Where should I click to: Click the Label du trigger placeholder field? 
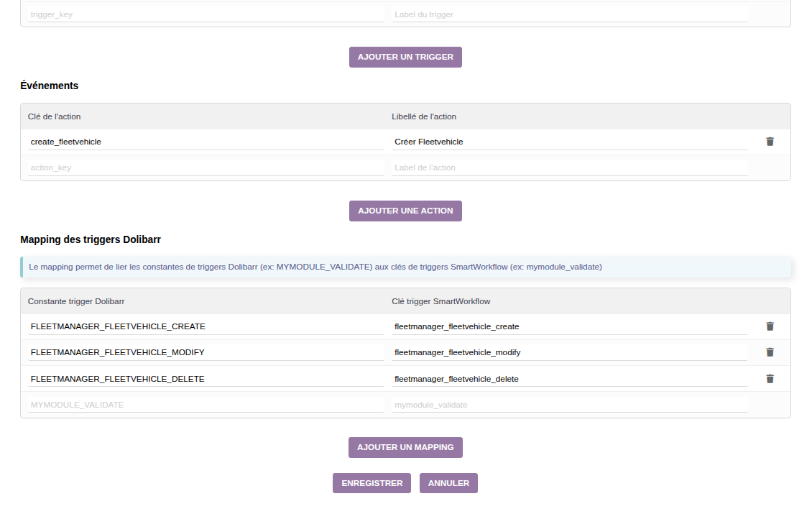[x=569, y=14]
